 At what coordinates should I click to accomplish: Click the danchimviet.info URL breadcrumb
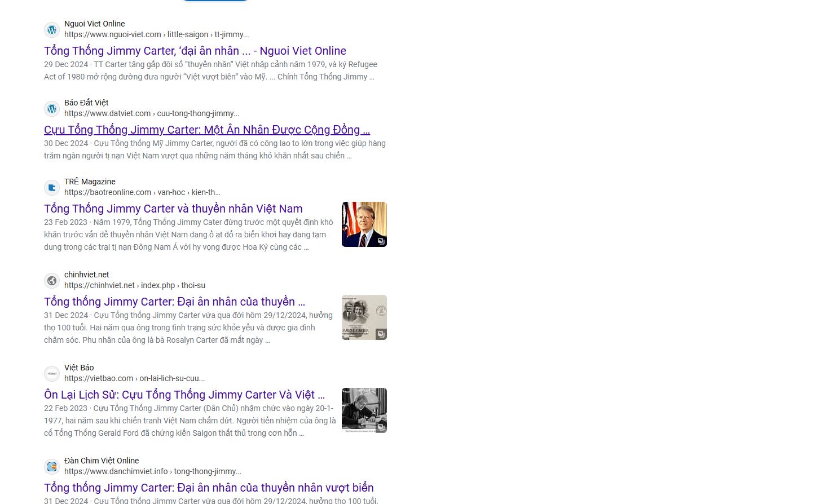tap(152, 472)
